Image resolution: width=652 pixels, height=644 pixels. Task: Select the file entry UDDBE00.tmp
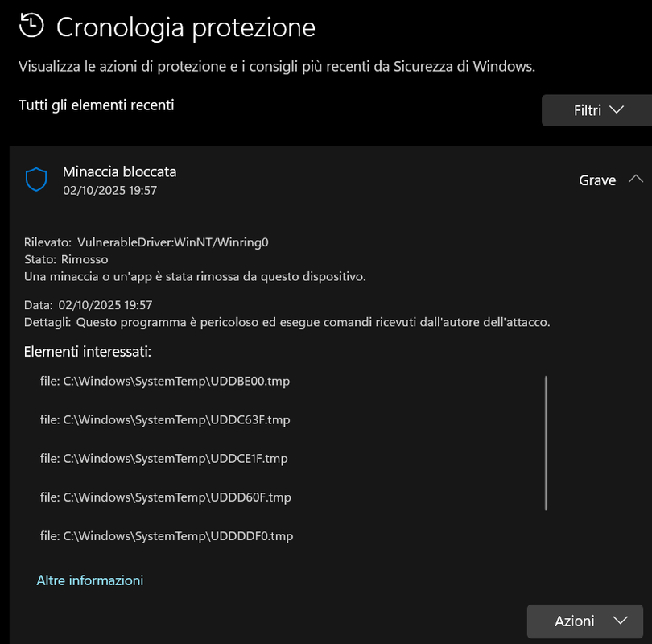pos(165,381)
